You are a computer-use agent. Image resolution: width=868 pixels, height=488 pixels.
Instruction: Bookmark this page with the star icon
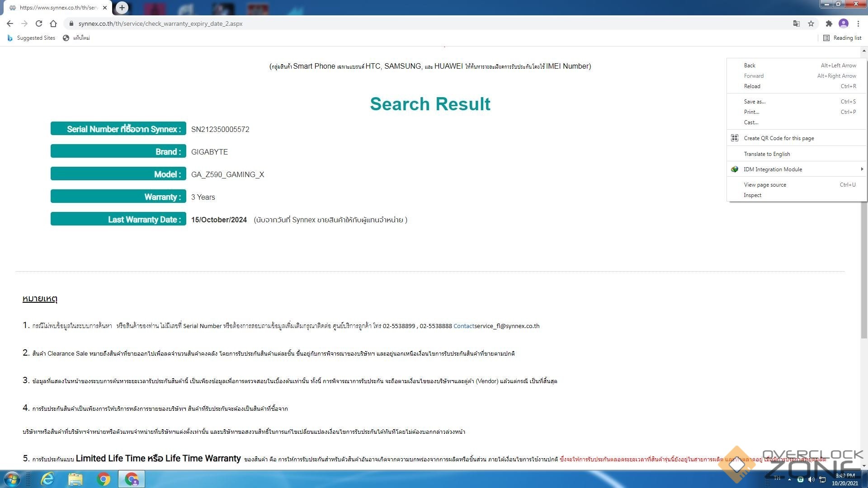coord(811,23)
